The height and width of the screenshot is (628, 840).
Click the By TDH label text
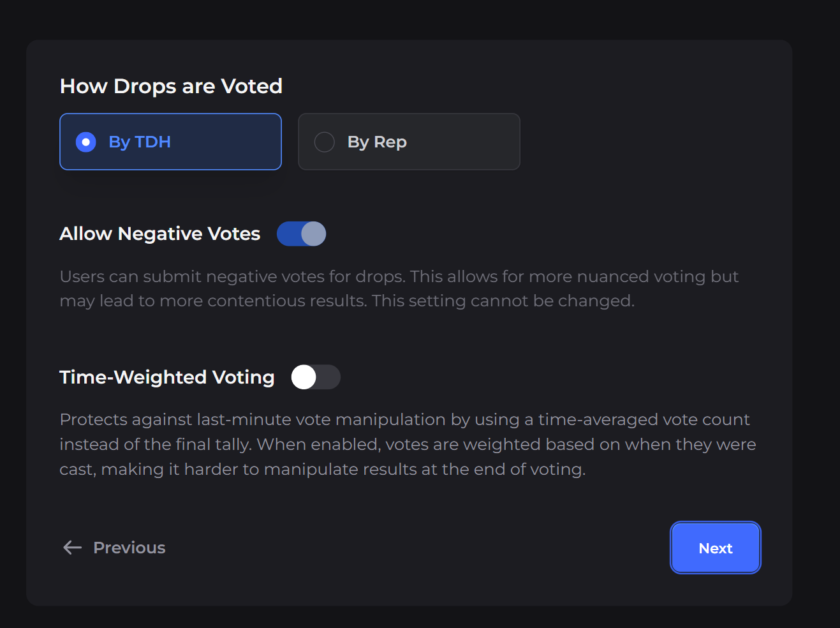(140, 142)
